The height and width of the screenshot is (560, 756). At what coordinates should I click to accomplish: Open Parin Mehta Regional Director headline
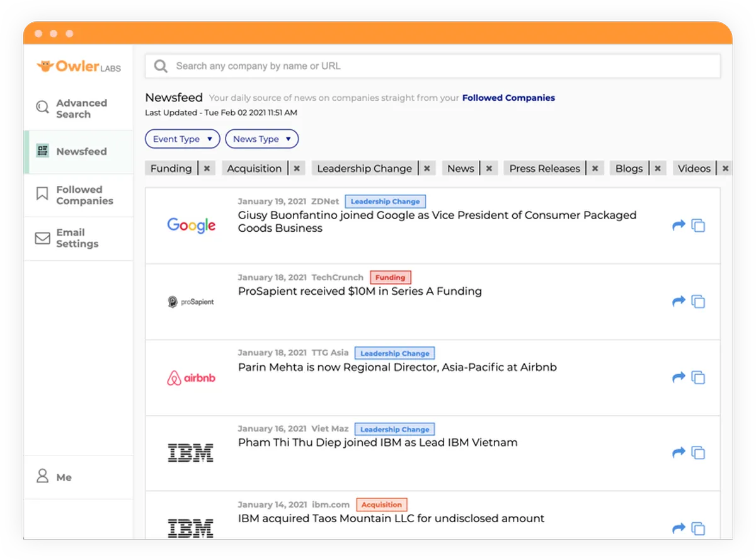coord(398,367)
